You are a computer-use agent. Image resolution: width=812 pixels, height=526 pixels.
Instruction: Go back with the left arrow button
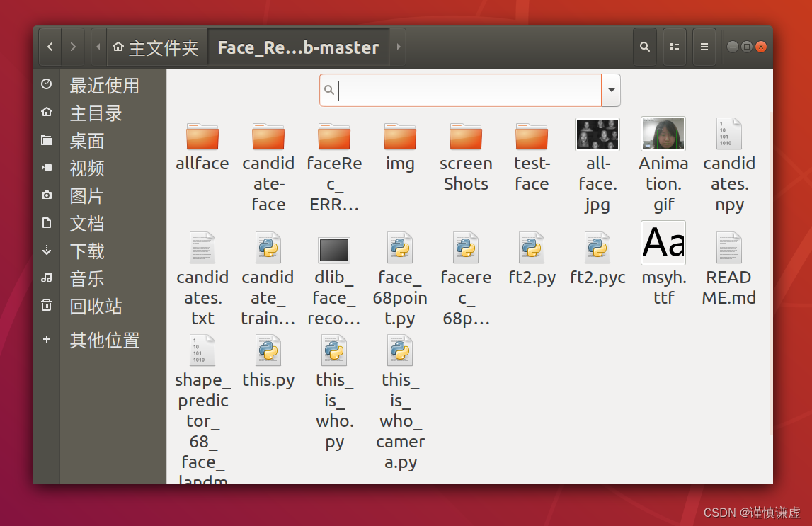(x=50, y=47)
